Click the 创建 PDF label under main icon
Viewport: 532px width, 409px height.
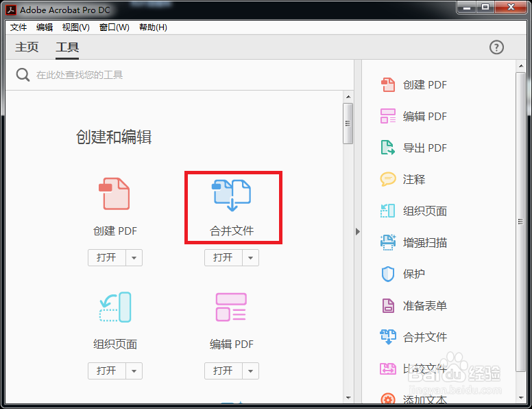pos(115,231)
